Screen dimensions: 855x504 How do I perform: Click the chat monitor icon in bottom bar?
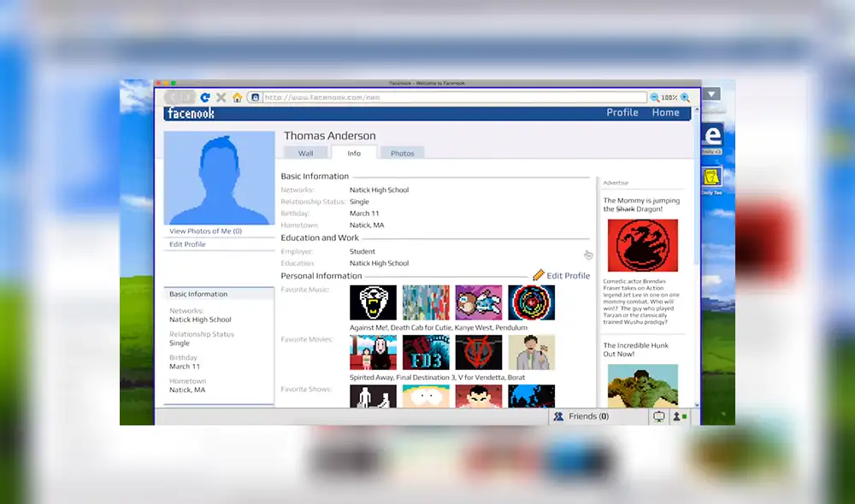pos(658,416)
